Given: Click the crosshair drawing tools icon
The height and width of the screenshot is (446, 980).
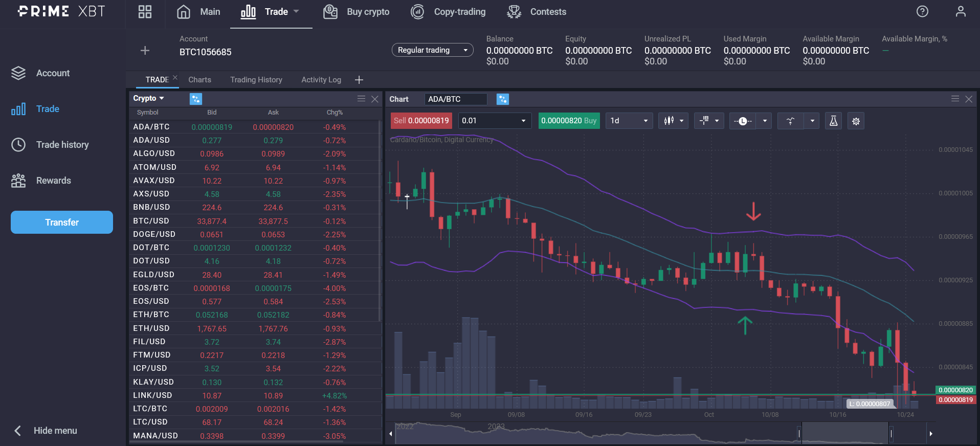Looking at the screenshot, I should 704,121.
